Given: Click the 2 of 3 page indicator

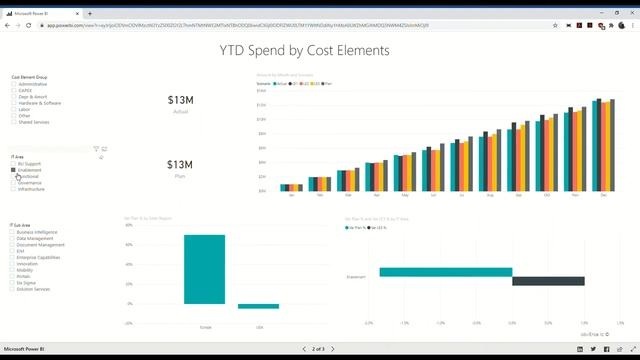Looking at the screenshot, I should pyautogui.click(x=318, y=349).
